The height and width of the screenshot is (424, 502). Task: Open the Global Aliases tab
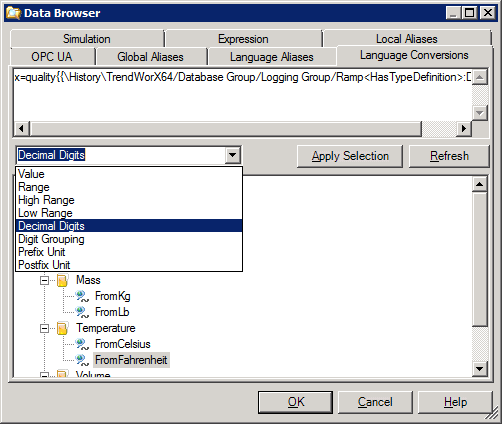tap(150, 57)
